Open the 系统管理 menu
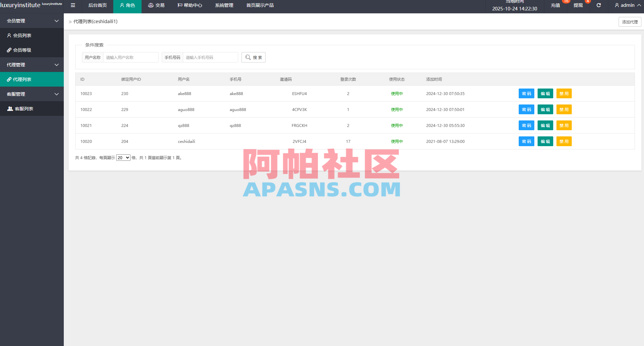 [x=224, y=5]
